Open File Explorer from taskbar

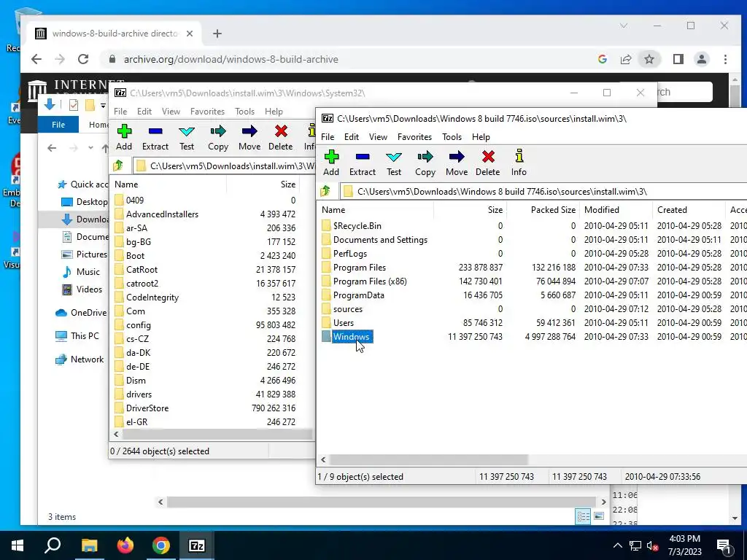coord(89,545)
